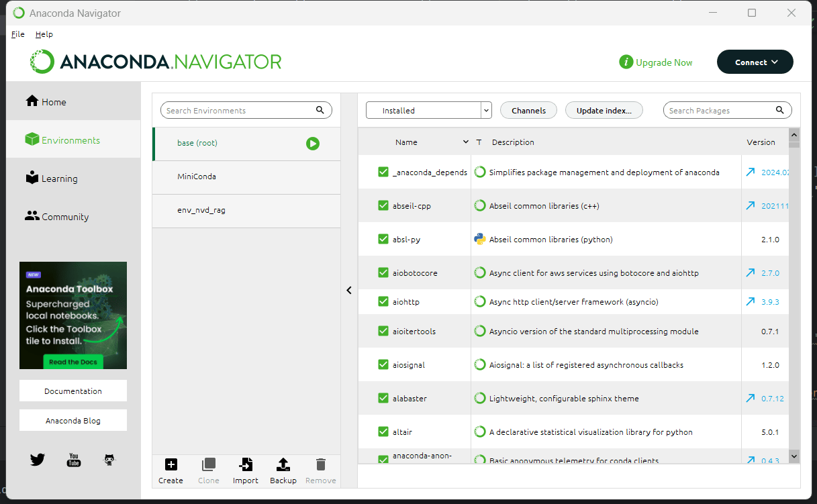Image resolution: width=817 pixels, height=504 pixels.
Task: Click the magnifier in Search Environments
Action: click(x=320, y=110)
